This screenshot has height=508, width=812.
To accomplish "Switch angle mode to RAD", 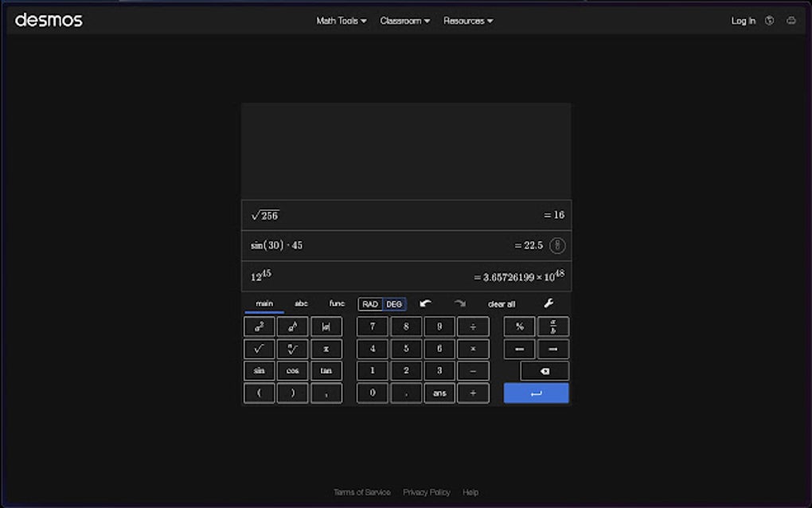I will tap(369, 303).
